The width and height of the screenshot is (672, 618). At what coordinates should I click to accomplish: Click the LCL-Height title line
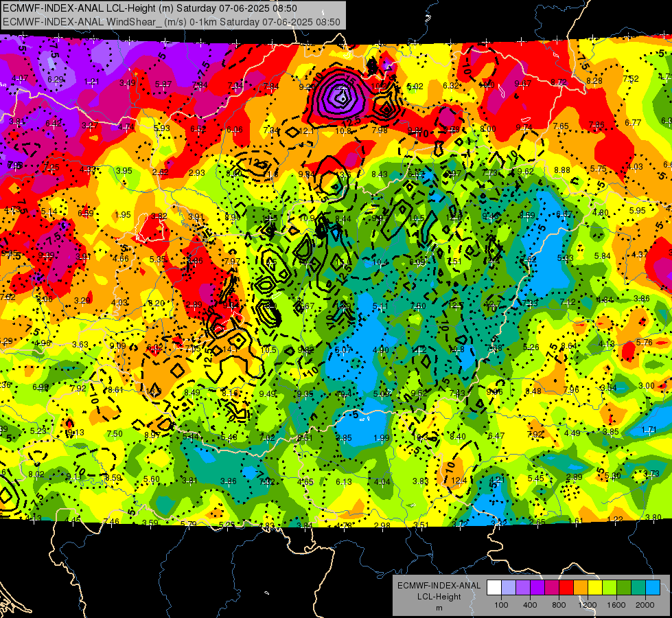point(150,8)
